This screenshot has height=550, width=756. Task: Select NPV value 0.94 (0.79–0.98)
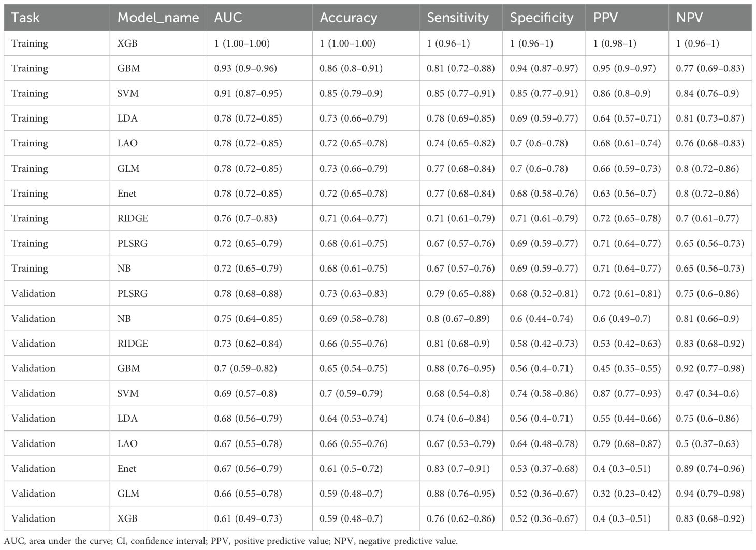(x=710, y=493)
